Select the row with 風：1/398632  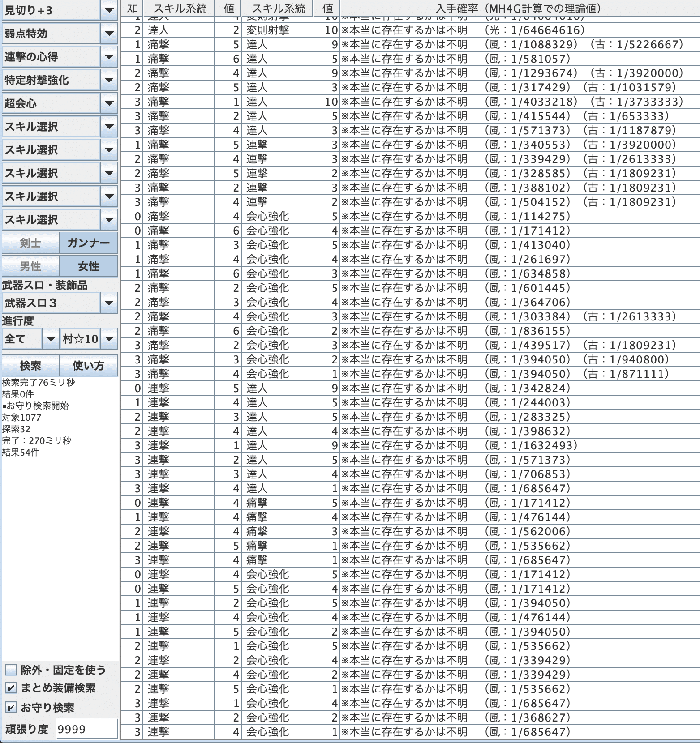[410, 431]
